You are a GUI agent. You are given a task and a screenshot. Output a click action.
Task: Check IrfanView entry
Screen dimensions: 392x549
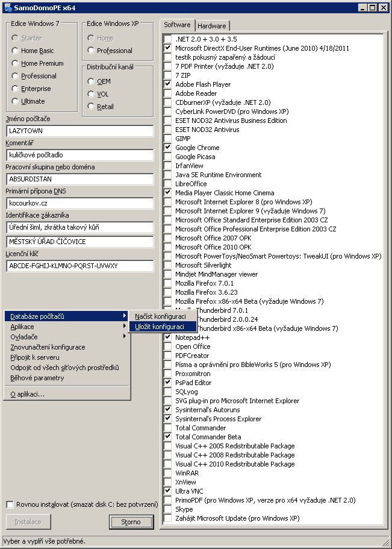point(167,166)
